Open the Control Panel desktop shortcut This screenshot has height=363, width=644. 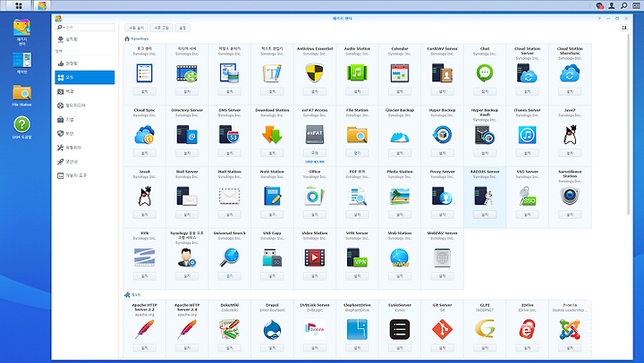coord(21,63)
